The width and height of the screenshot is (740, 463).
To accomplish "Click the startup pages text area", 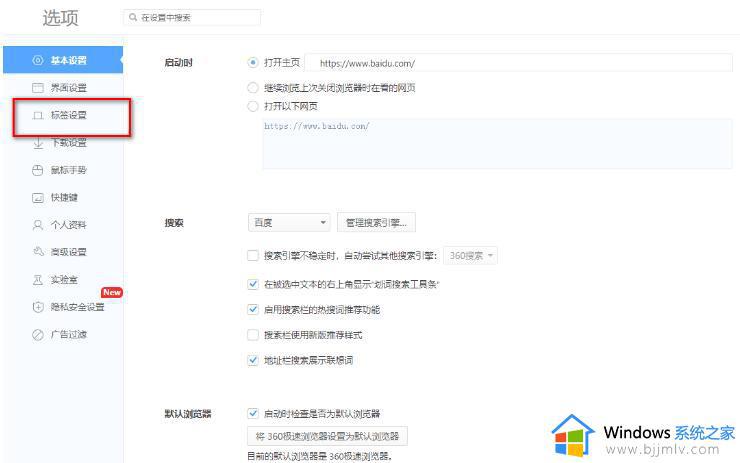I will pyautogui.click(x=497, y=143).
